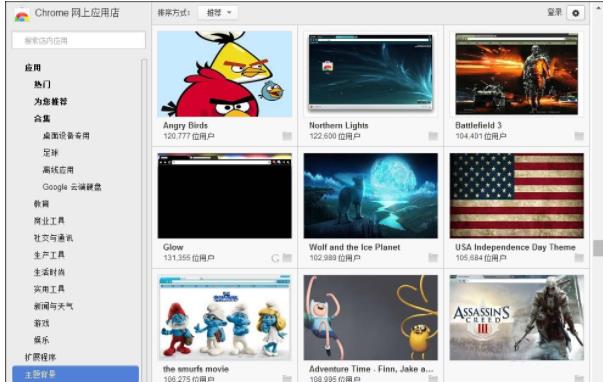Click the small icon on Battlefield 3 card
This screenshot has height=382, width=603.
(579, 136)
